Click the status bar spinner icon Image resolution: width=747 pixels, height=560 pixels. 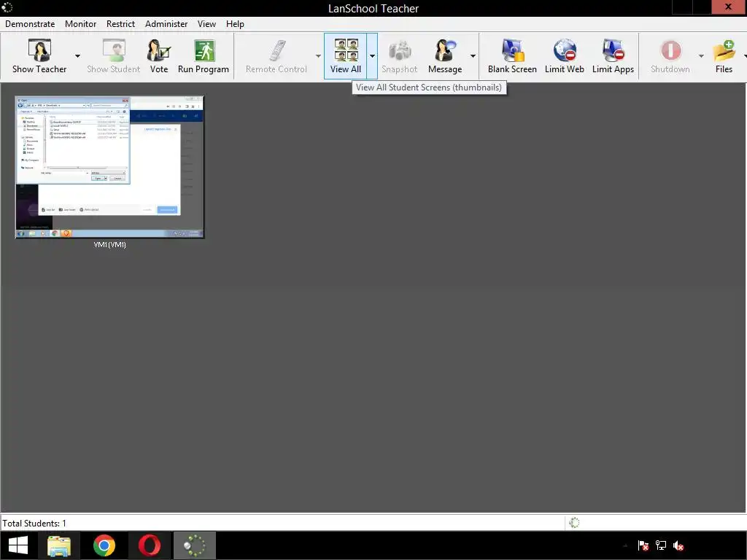[575, 523]
